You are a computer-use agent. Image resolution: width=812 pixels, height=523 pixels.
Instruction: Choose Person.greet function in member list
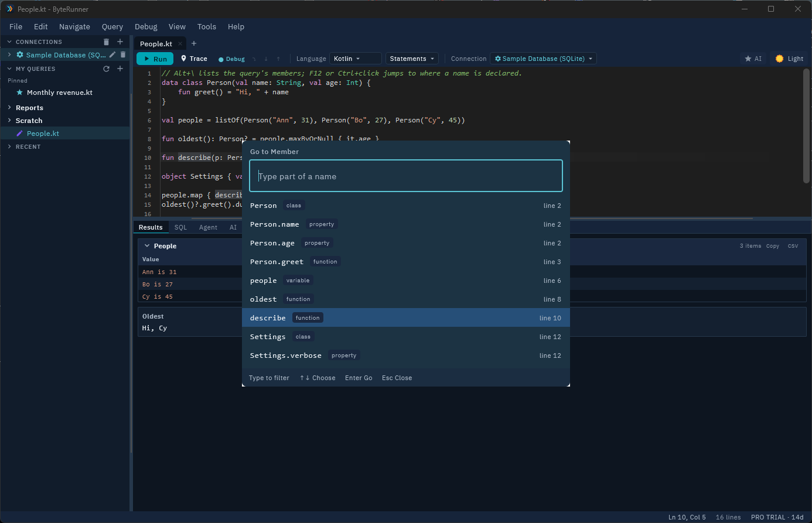406,262
